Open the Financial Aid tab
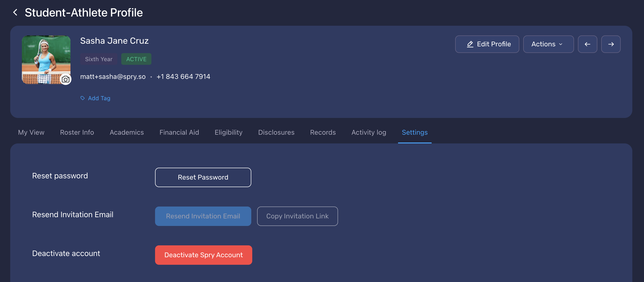This screenshot has height=282, width=644. tap(179, 132)
